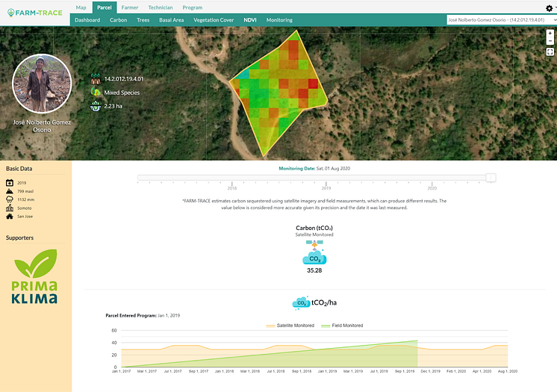This screenshot has width=557, height=392.
Task: Toggle Satellite Monitored chart series
Action: click(x=290, y=326)
